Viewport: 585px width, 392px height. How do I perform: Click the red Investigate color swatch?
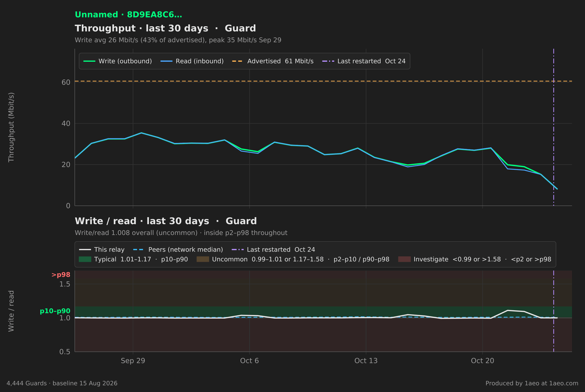coord(404,259)
